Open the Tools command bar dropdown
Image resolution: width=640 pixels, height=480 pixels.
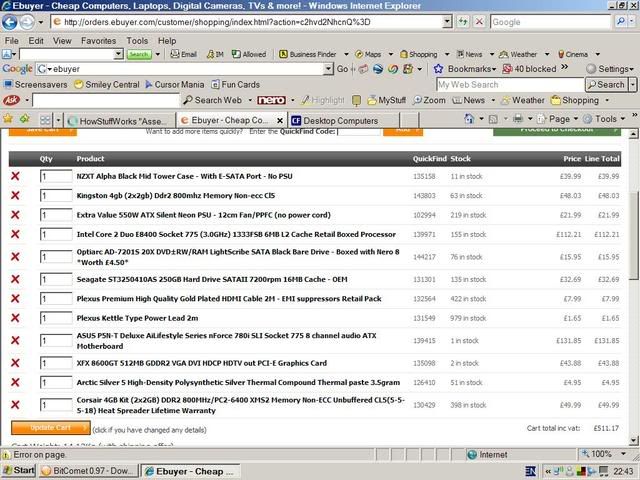[x=604, y=119]
